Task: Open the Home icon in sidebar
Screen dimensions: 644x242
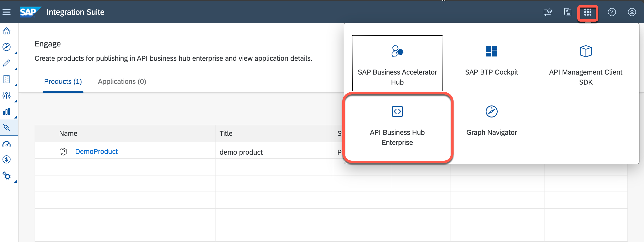Action: click(6, 31)
